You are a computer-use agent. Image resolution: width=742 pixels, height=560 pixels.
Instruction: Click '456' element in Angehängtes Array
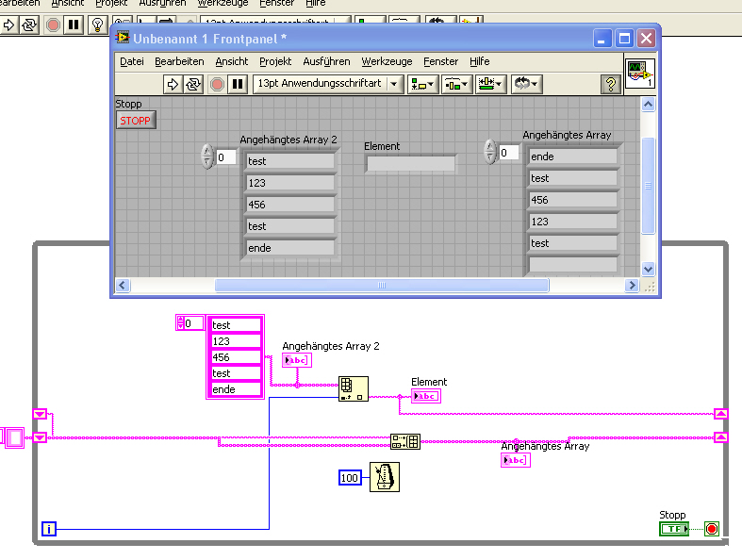click(x=573, y=200)
